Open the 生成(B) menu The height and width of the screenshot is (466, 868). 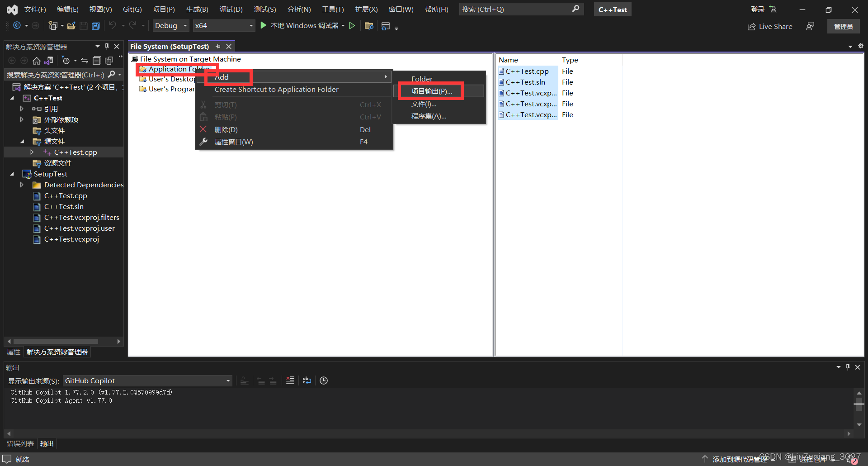tap(197, 9)
